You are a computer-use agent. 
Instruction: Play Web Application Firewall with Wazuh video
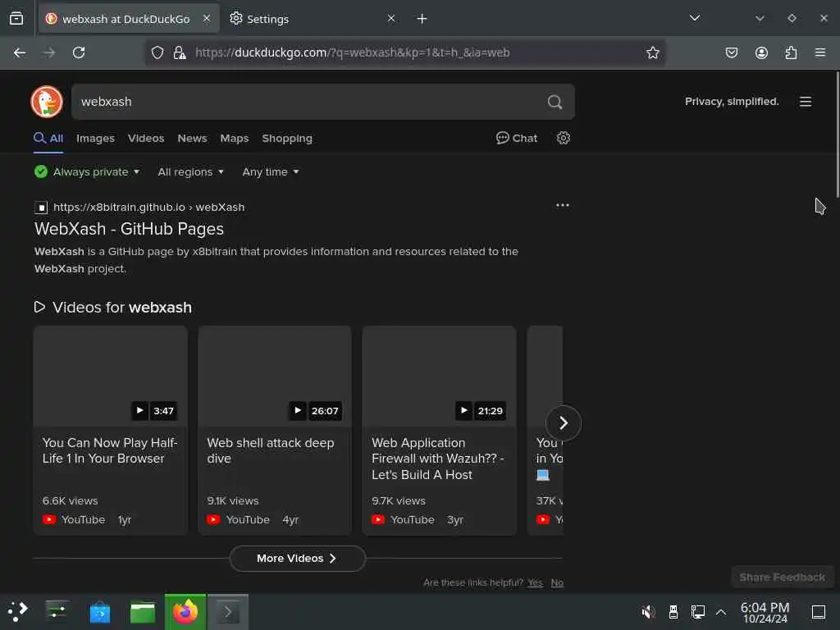click(x=440, y=430)
